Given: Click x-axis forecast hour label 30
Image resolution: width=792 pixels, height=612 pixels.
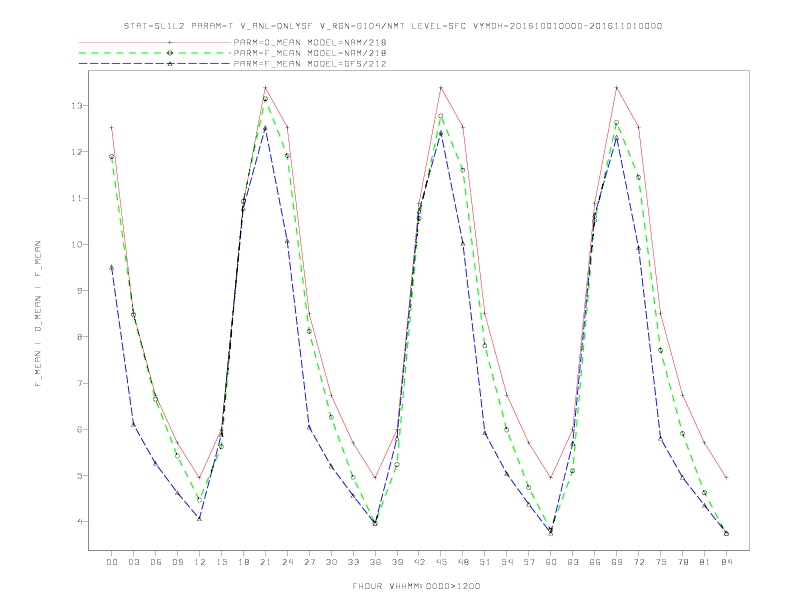Looking at the screenshot, I should tap(331, 562).
